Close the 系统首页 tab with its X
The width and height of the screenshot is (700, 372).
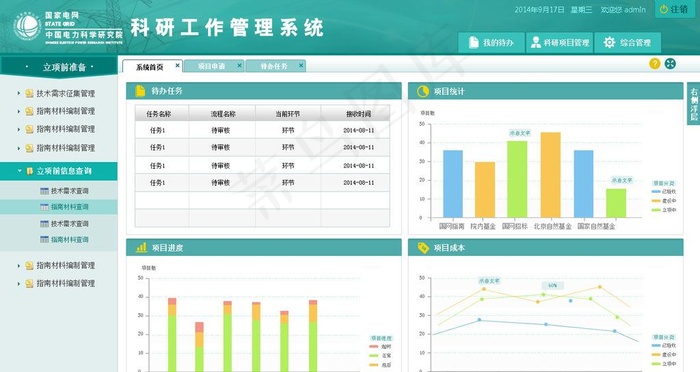(177, 66)
